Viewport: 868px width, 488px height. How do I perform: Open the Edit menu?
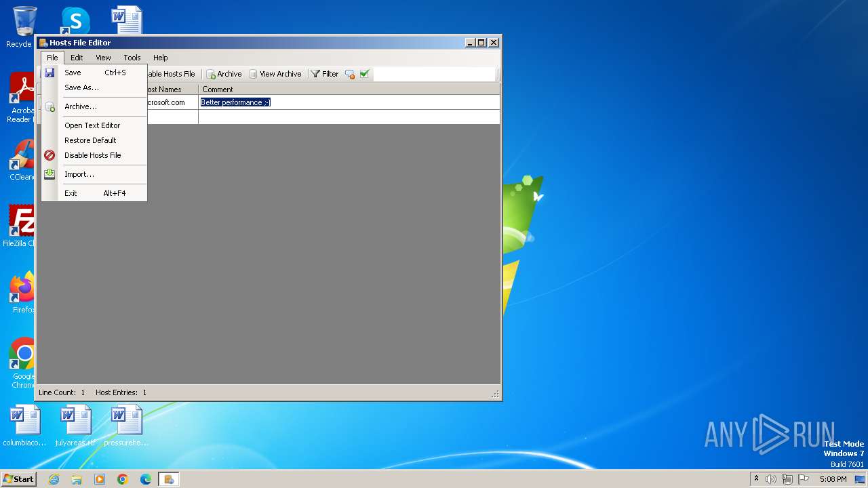tap(77, 58)
